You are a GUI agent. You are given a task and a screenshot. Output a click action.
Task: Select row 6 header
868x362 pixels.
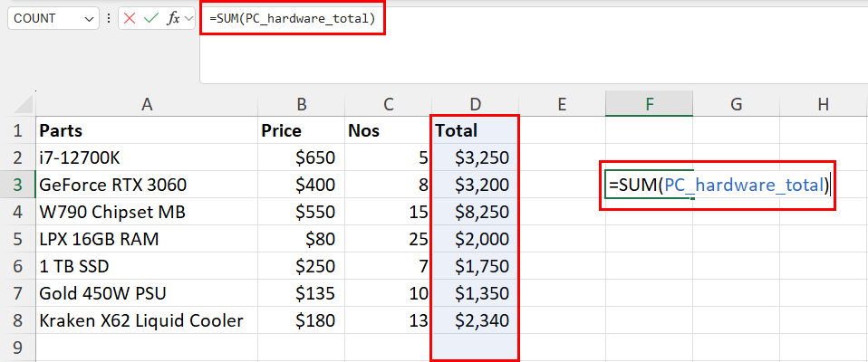pyautogui.click(x=18, y=266)
